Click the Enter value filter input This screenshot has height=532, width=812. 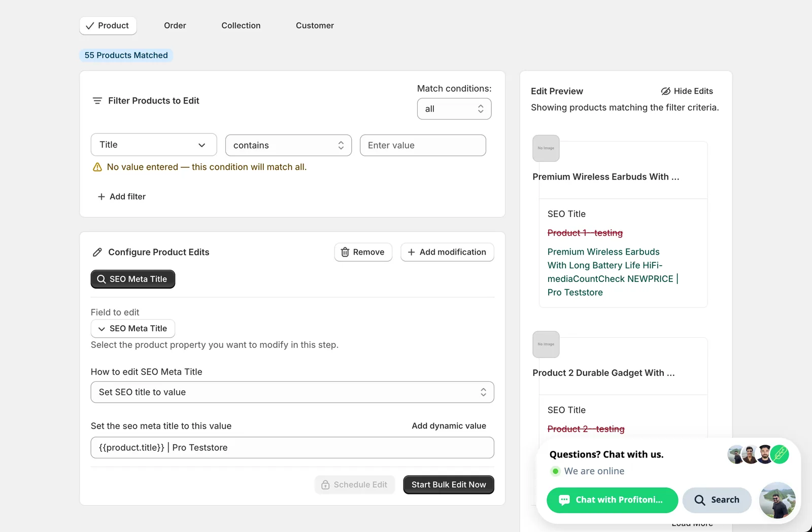coord(423,146)
